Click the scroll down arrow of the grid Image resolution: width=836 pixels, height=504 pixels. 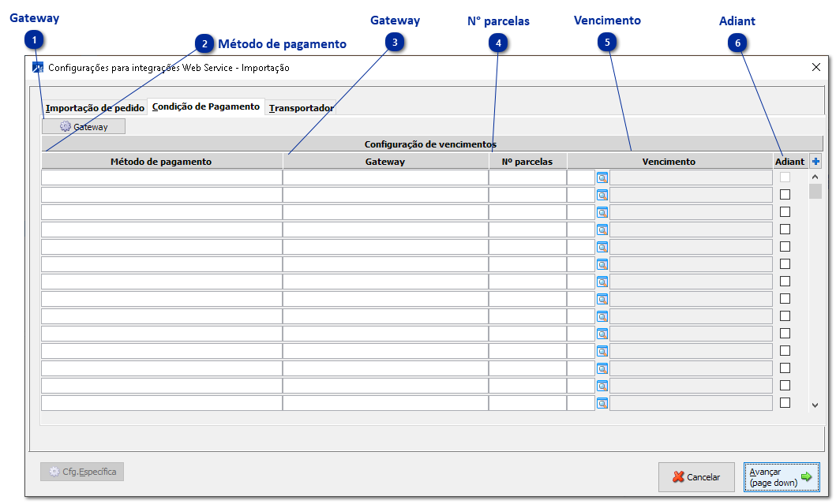point(815,405)
